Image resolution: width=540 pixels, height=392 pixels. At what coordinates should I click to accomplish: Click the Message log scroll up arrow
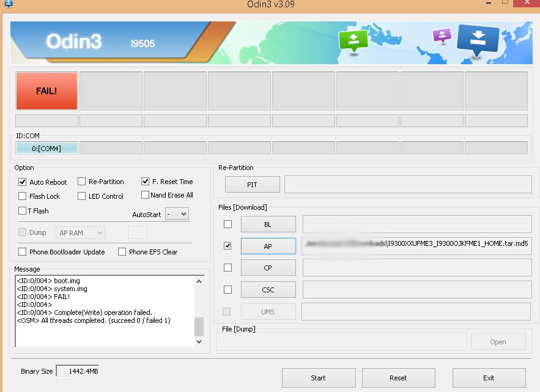tap(199, 281)
